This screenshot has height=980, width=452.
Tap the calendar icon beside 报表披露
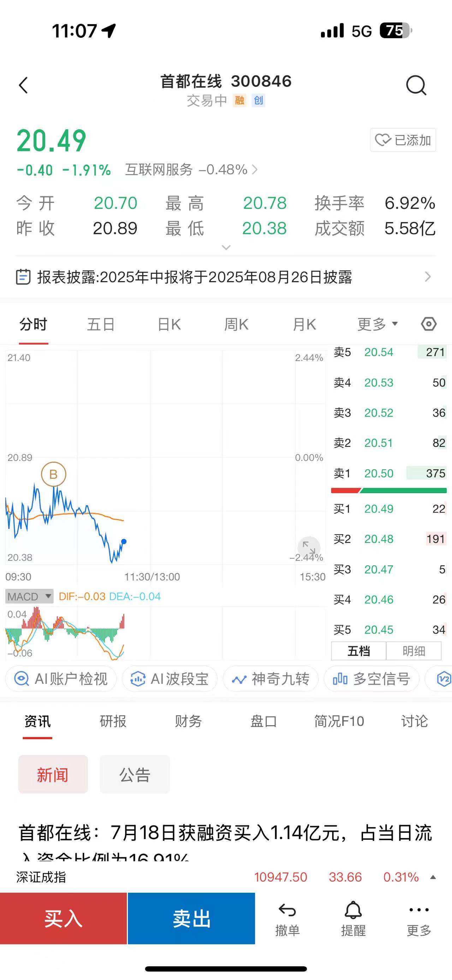click(x=23, y=277)
